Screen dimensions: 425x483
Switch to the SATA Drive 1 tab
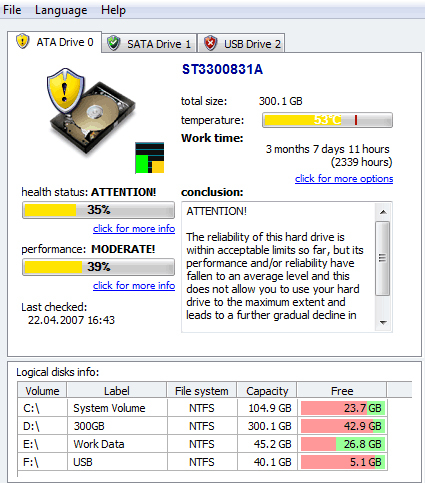click(149, 44)
